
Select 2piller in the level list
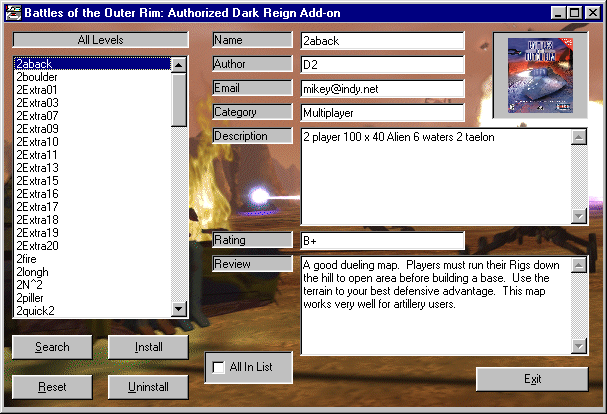click(x=93, y=298)
